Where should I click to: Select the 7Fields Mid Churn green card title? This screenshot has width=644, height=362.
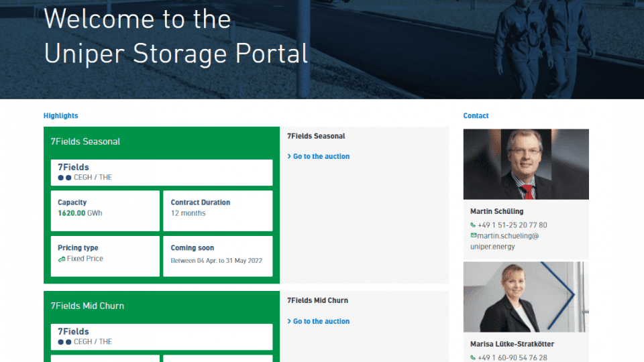[x=87, y=306]
